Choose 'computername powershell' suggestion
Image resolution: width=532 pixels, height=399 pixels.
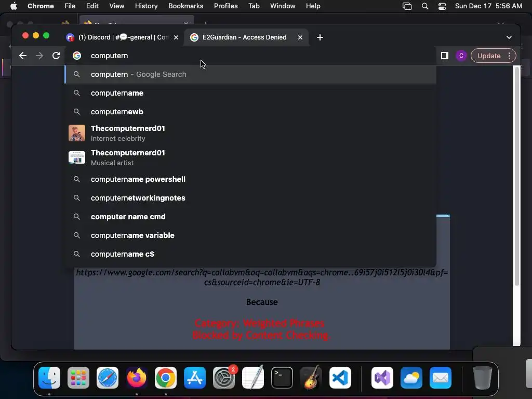[x=250, y=179]
